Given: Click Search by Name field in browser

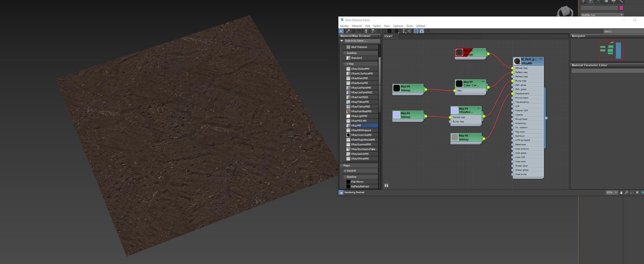Looking at the screenshot, I should point(362,41).
